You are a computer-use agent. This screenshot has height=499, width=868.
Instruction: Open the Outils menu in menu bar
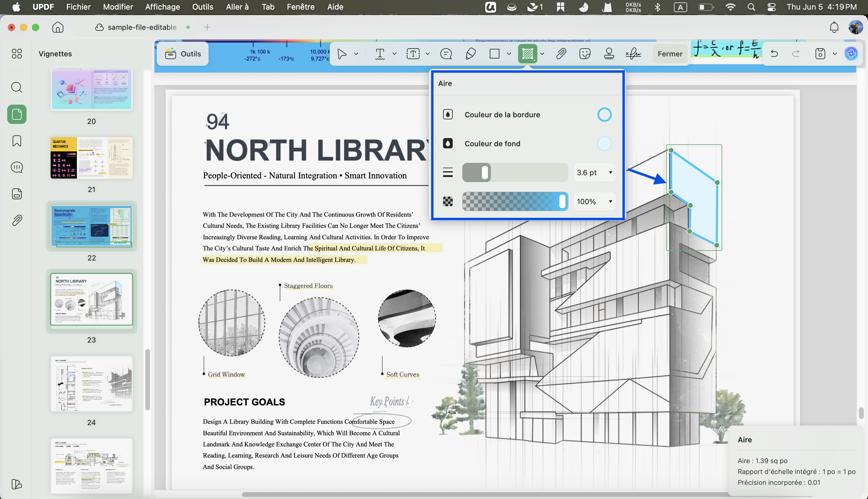203,7
